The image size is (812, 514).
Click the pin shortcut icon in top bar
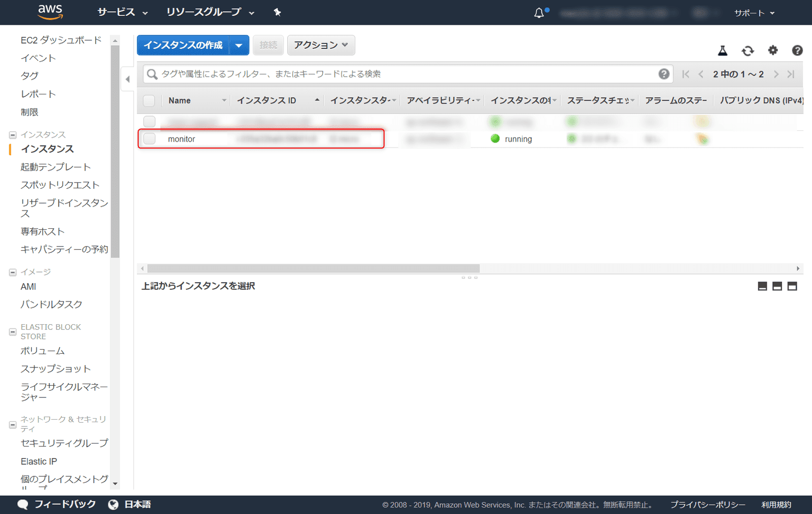[277, 12]
